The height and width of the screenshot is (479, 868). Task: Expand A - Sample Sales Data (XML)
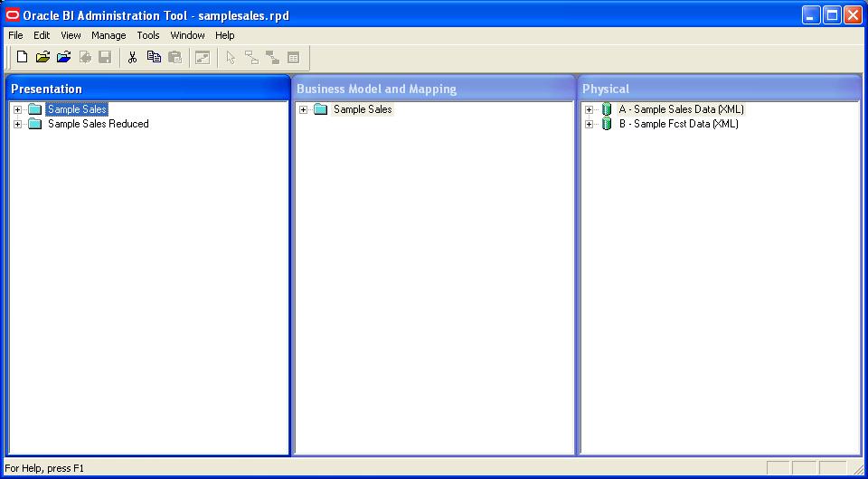coord(589,109)
